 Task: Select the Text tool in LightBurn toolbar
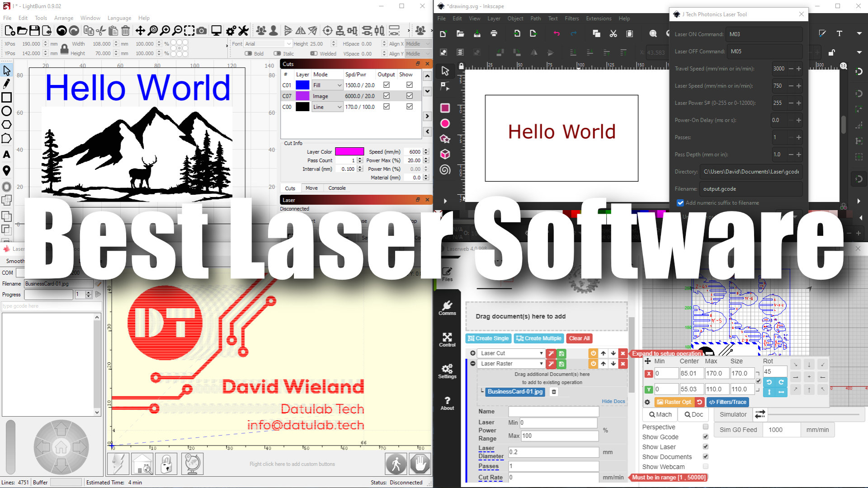pos(7,153)
